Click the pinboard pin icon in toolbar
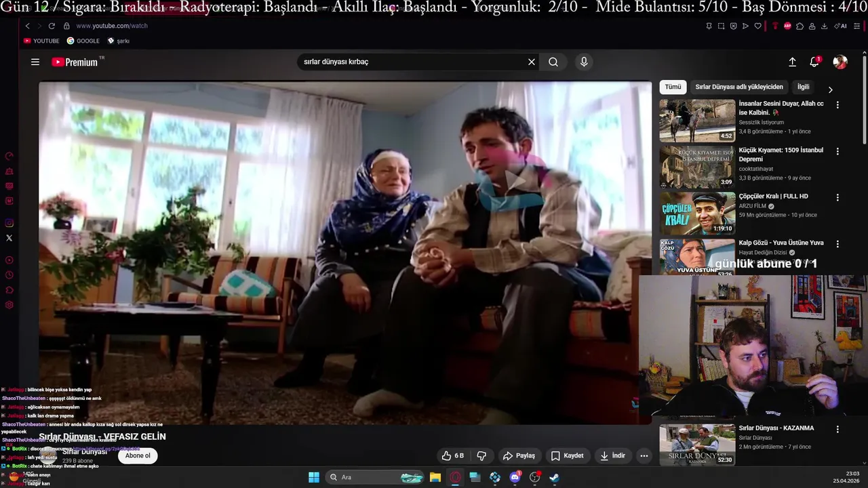Image resolution: width=868 pixels, height=488 pixels. (x=709, y=26)
